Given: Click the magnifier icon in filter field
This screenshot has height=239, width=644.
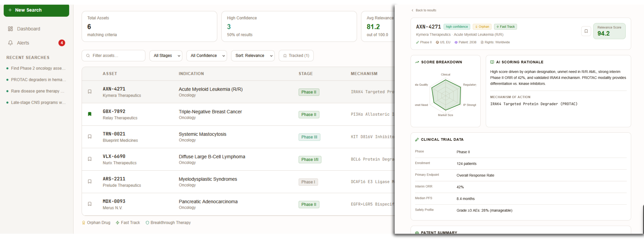Looking at the screenshot, I should click(88, 56).
